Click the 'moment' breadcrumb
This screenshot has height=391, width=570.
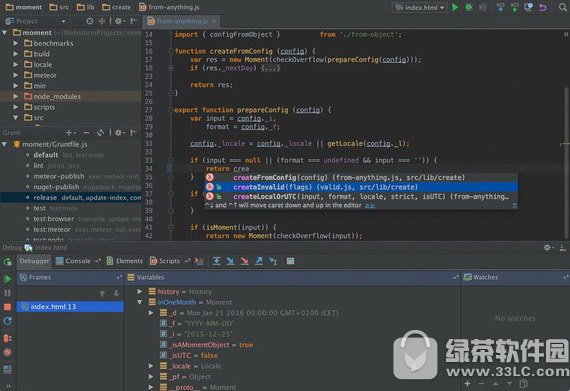(24, 7)
